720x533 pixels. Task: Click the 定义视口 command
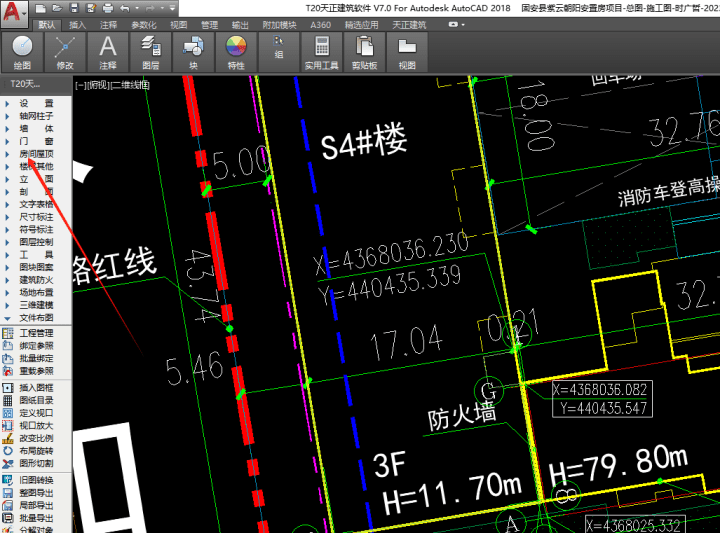tap(36, 413)
